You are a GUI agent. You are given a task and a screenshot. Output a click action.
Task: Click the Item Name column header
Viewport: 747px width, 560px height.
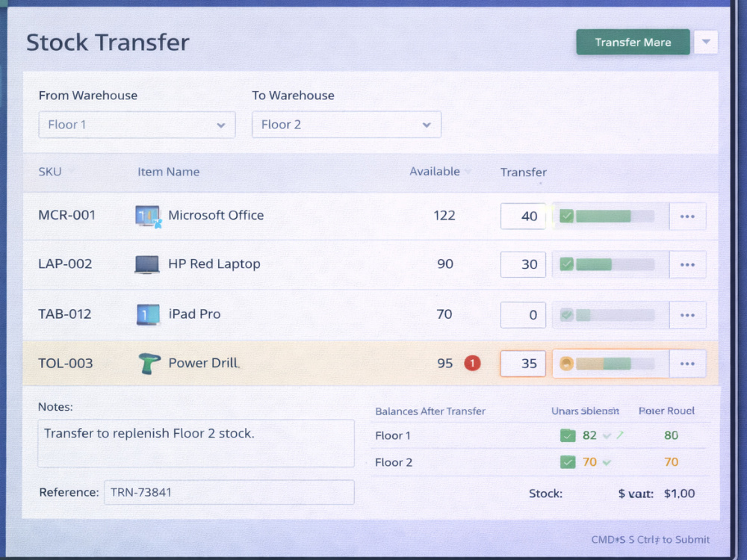pyautogui.click(x=169, y=172)
